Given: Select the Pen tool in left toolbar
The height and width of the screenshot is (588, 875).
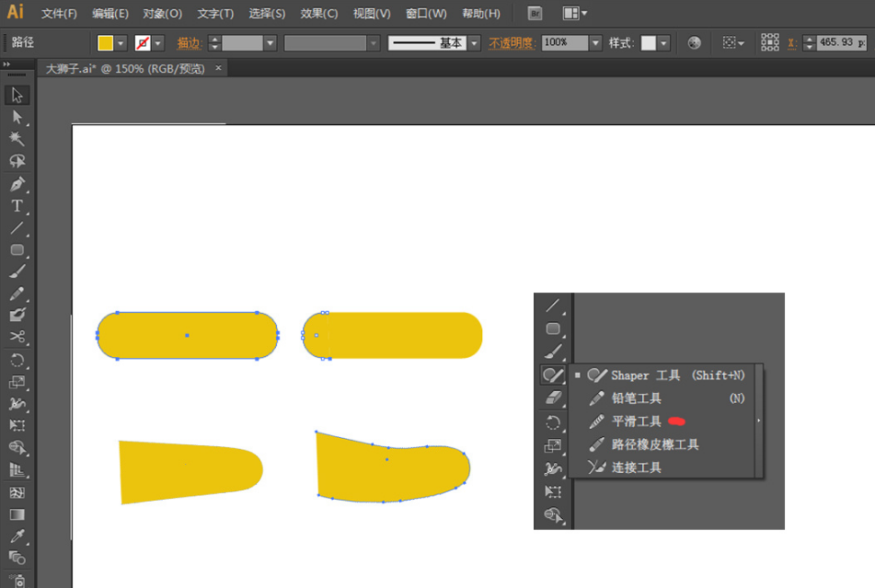Looking at the screenshot, I should tap(17, 184).
